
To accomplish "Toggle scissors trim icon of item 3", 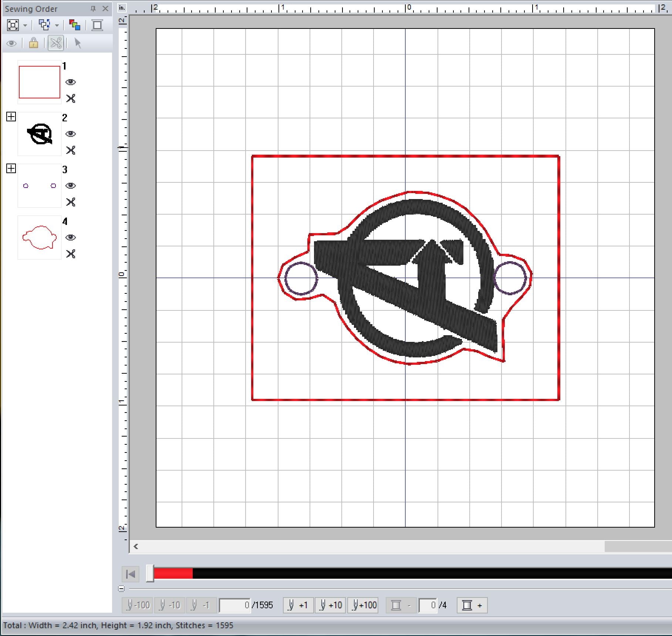I will click(71, 202).
